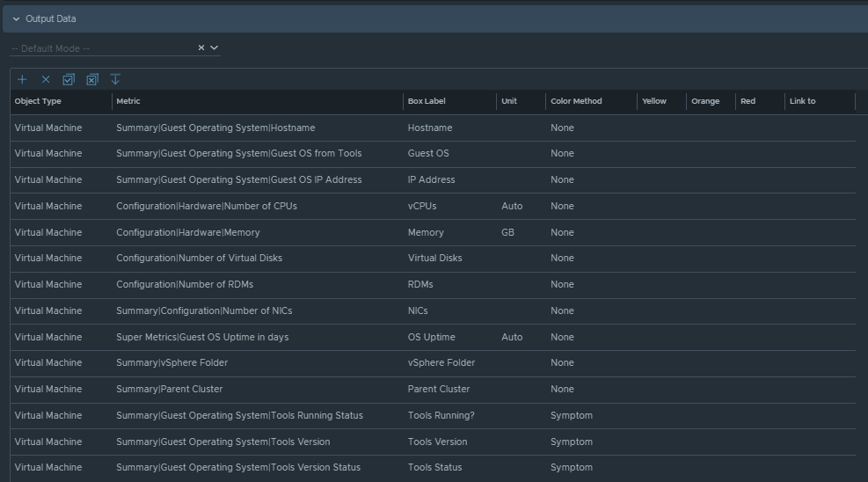Click the X icon to remove selected rows
Viewport: 868px width, 482px height.
[x=46, y=80]
